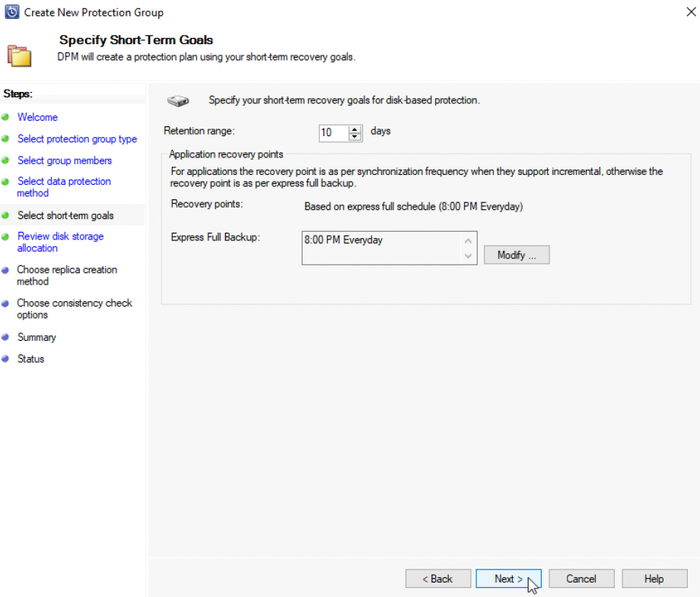Jump to Review disk storage allocation
700x597 pixels.
(x=60, y=236)
